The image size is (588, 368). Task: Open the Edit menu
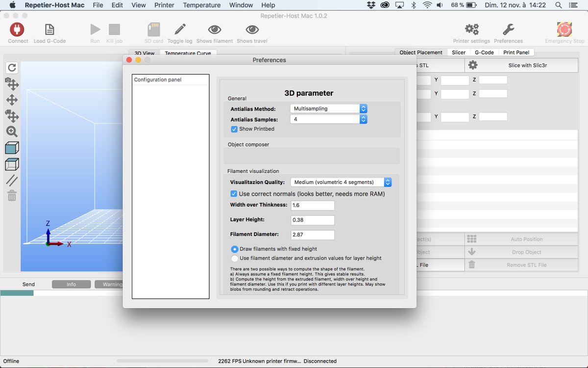pyautogui.click(x=117, y=5)
